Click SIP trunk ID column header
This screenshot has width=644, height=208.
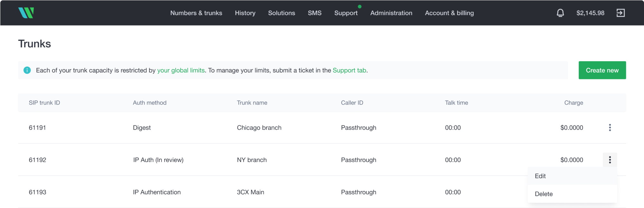pos(44,103)
